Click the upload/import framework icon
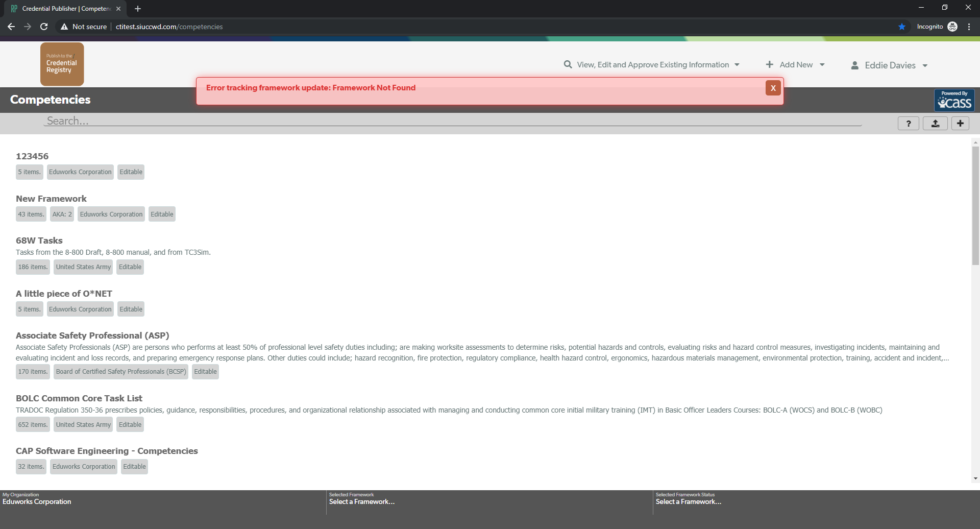980x529 pixels. (935, 124)
